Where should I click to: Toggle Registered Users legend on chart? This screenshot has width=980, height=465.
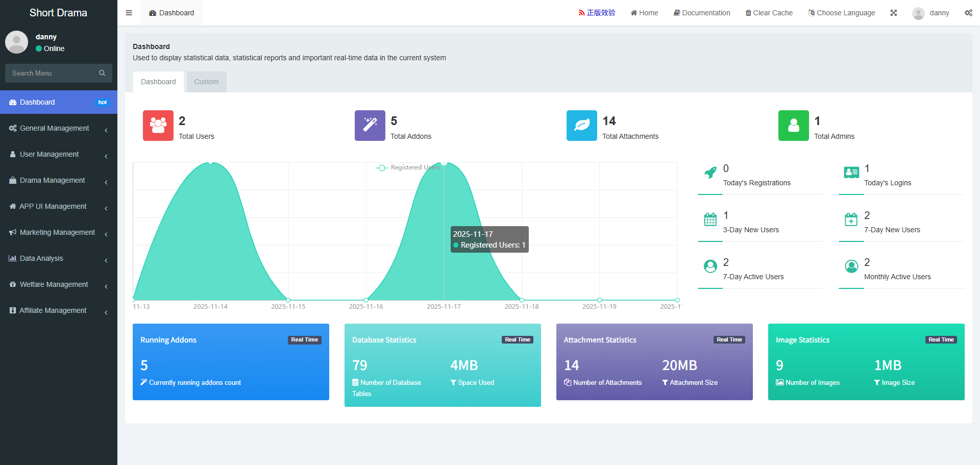pos(408,167)
